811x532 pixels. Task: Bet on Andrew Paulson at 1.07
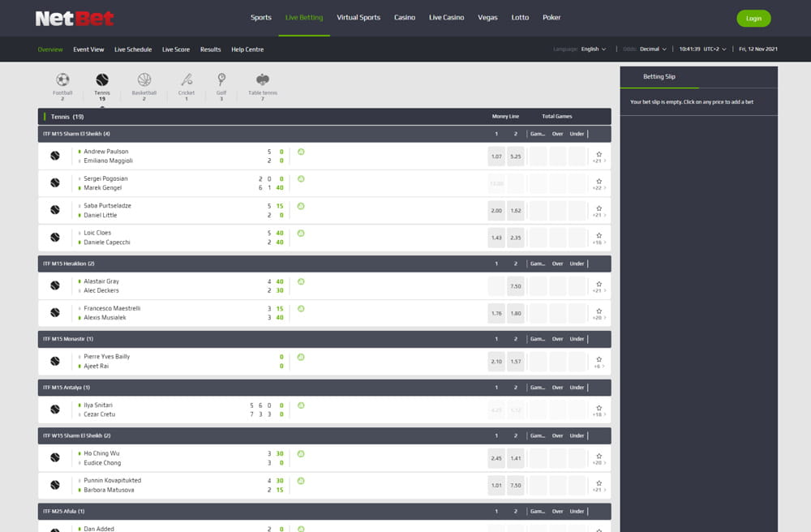pyautogui.click(x=496, y=157)
